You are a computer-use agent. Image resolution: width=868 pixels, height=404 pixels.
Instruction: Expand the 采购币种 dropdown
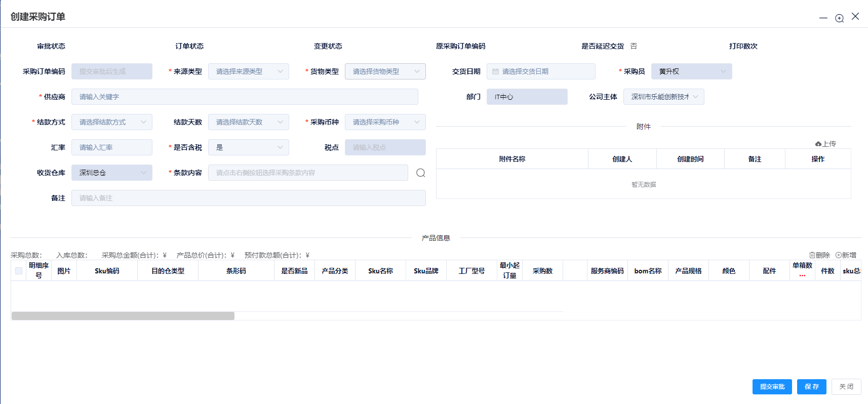coord(385,123)
